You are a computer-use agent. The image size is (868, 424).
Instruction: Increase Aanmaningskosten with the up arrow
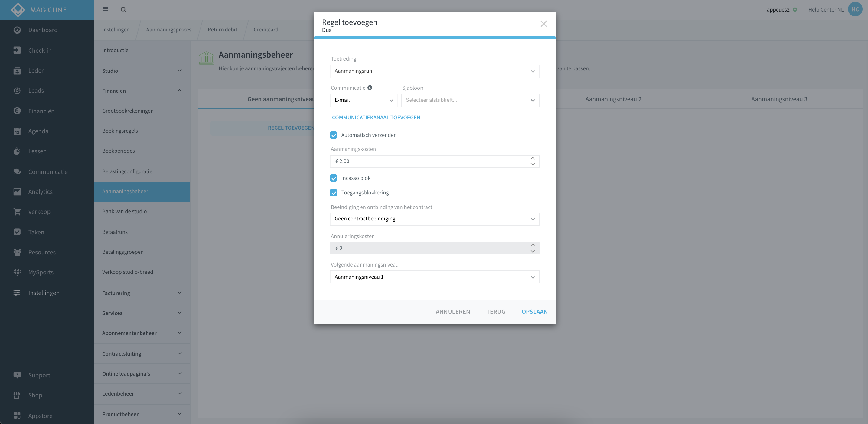tap(533, 158)
